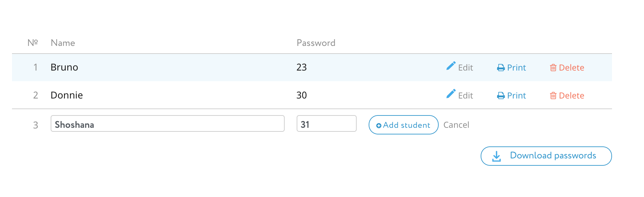Click the plus icon on Add student
This screenshot has height=197, width=644.
click(x=379, y=125)
